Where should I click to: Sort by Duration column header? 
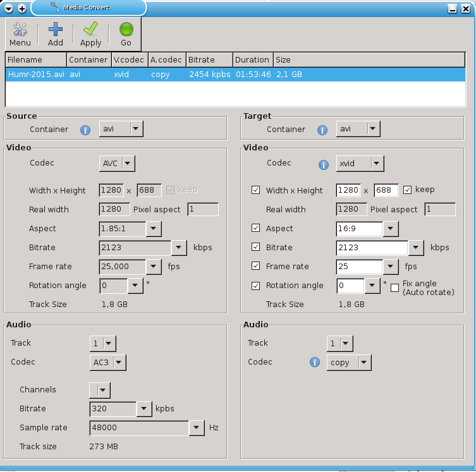(253, 60)
